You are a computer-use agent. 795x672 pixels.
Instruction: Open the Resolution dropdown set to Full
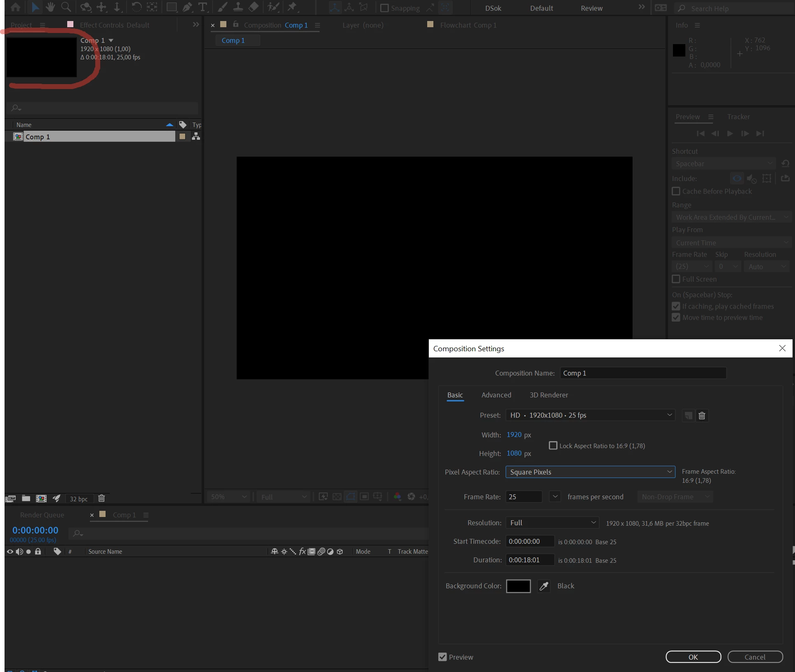point(552,523)
